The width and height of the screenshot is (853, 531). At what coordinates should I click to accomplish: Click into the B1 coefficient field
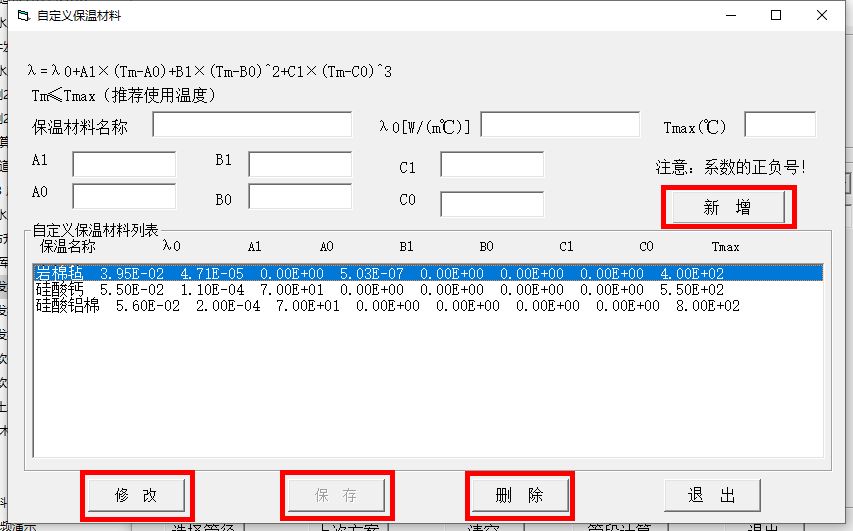point(300,164)
